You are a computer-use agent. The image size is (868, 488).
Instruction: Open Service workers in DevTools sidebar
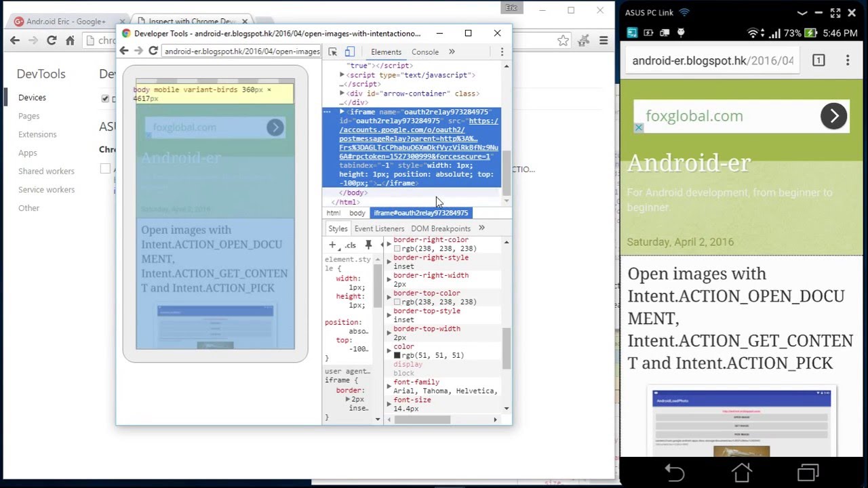(46, 189)
